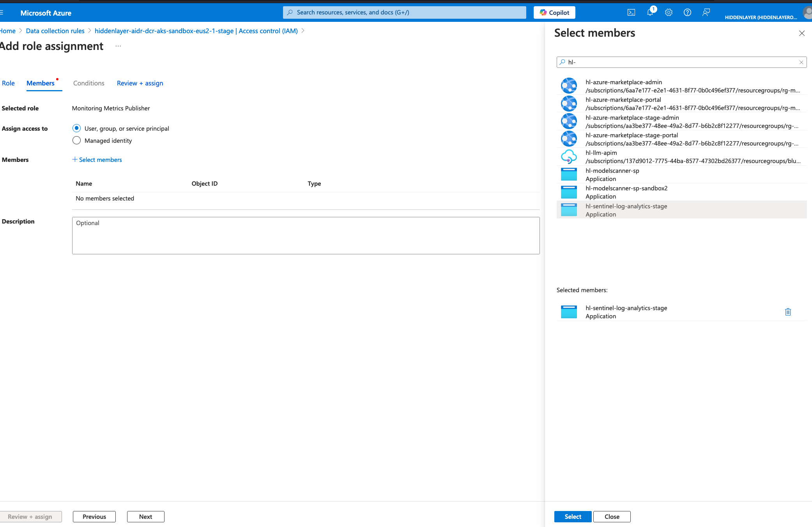
Task: Clear the hl- search text
Action: coord(801,62)
